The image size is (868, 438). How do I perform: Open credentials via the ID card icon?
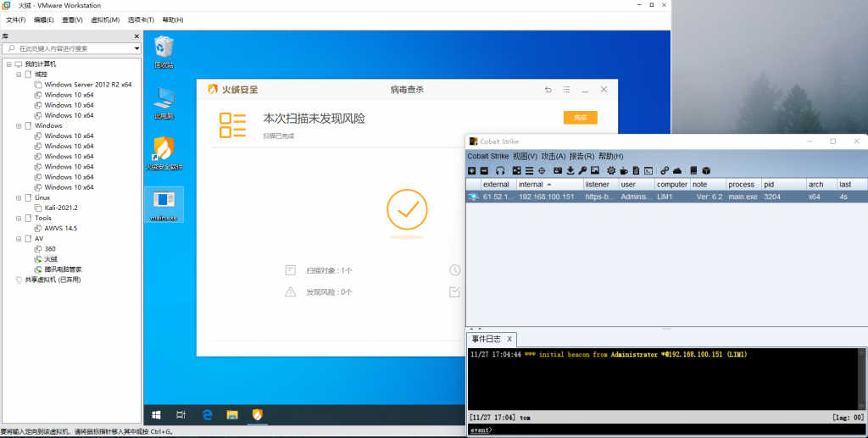[x=558, y=171]
